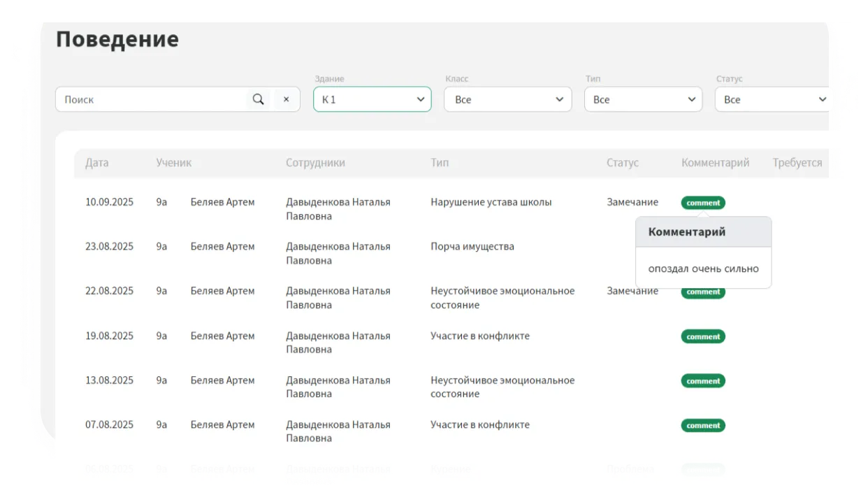The width and height of the screenshot is (868, 495).
Task: Select the Порча имущества table row
Action: point(472,247)
